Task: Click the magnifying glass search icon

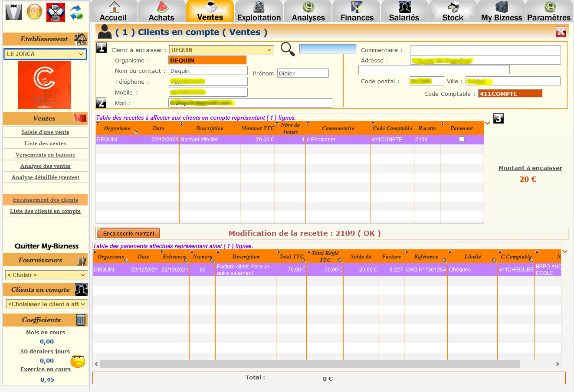Action: [x=287, y=49]
